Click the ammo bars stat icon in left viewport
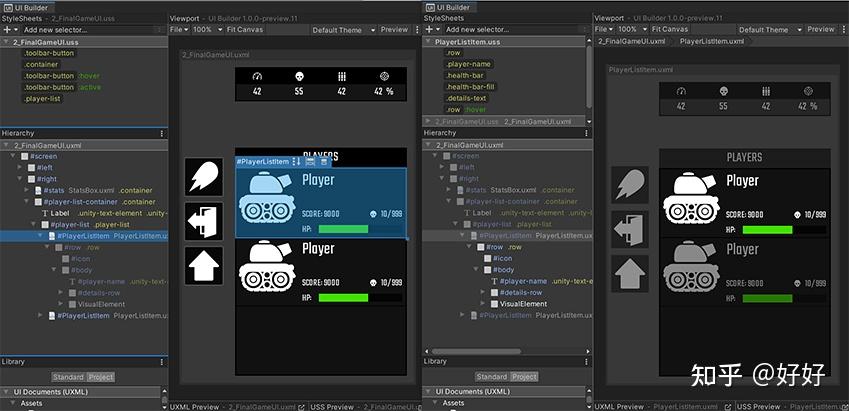 [342, 76]
